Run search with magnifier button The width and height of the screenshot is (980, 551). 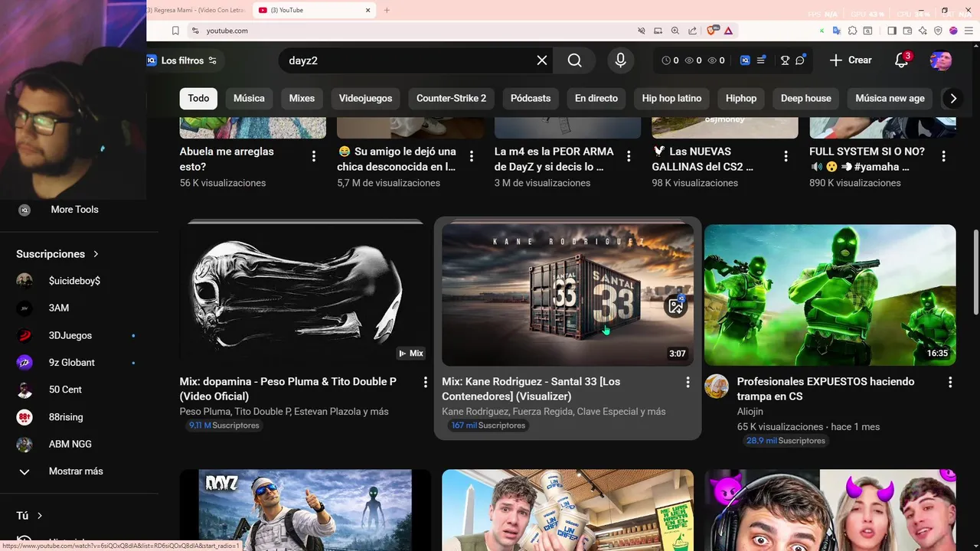point(575,60)
